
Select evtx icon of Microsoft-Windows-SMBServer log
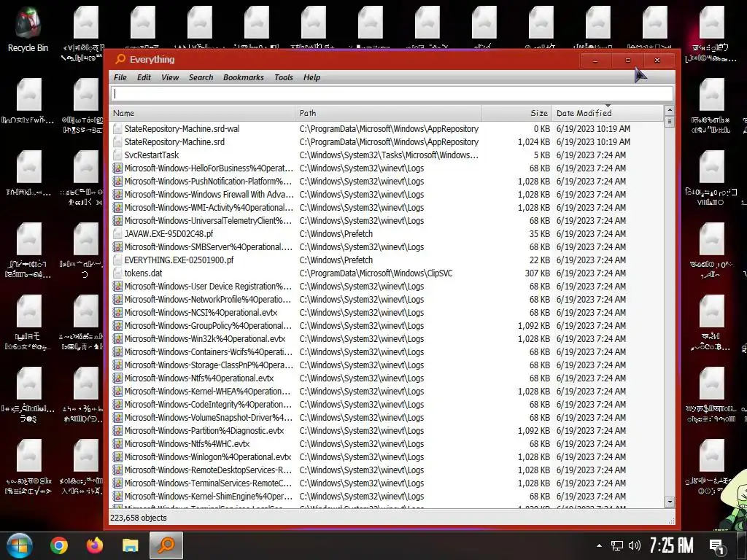point(117,247)
